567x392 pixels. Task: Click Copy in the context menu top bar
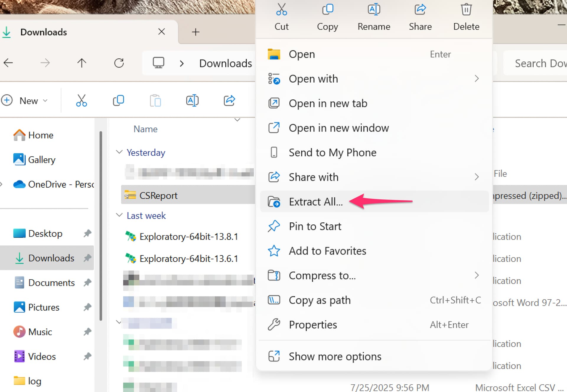coord(328,17)
